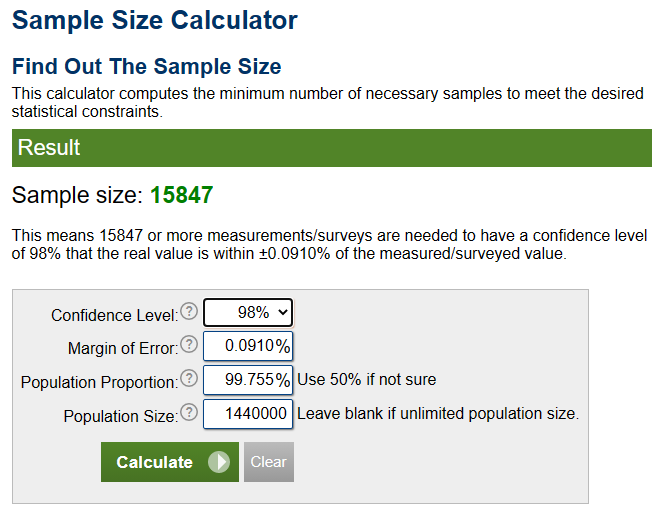Click the question mark next to Margin of Error

[189, 346]
